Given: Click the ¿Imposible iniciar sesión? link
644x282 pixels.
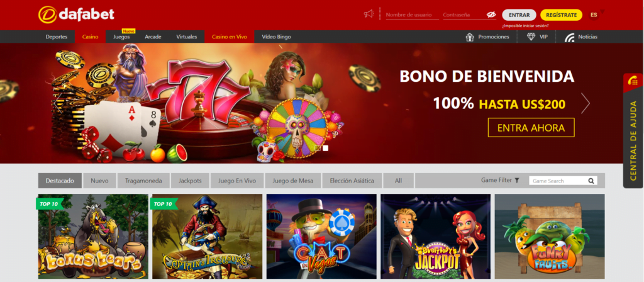Looking at the screenshot, I should [525, 26].
